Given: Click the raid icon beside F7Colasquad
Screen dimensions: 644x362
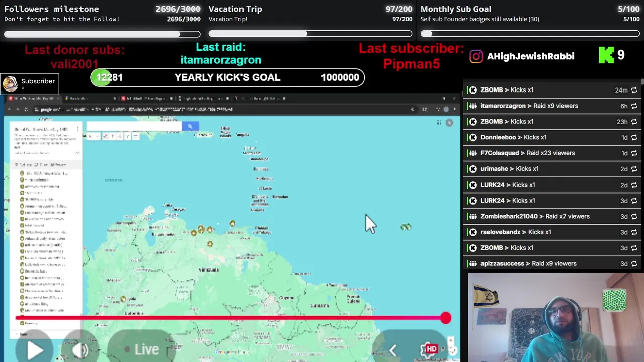Looking at the screenshot, I should point(473,153).
